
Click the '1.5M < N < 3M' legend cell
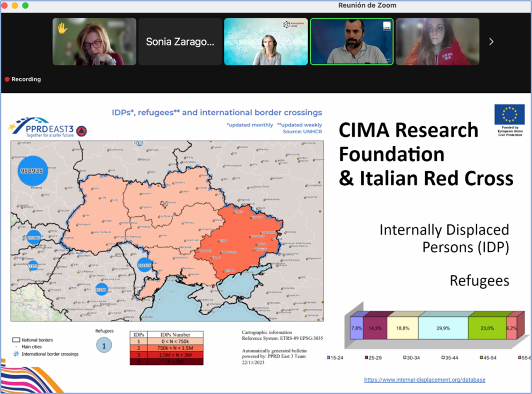(x=175, y=355)
